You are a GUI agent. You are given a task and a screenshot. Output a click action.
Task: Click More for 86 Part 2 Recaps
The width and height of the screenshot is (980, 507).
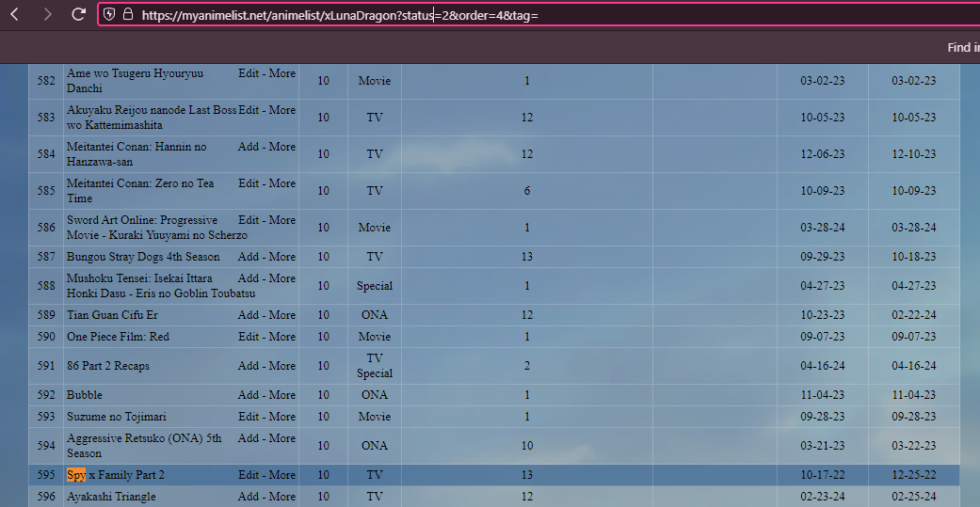pyautogui.click(x=281, y=366)
